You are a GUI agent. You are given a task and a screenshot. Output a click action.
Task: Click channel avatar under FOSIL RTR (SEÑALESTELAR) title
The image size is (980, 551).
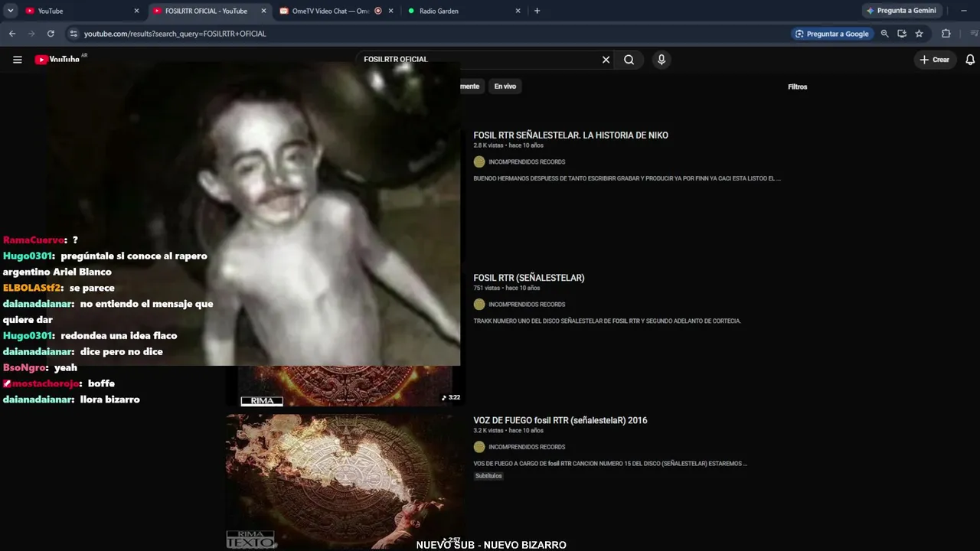479,305
